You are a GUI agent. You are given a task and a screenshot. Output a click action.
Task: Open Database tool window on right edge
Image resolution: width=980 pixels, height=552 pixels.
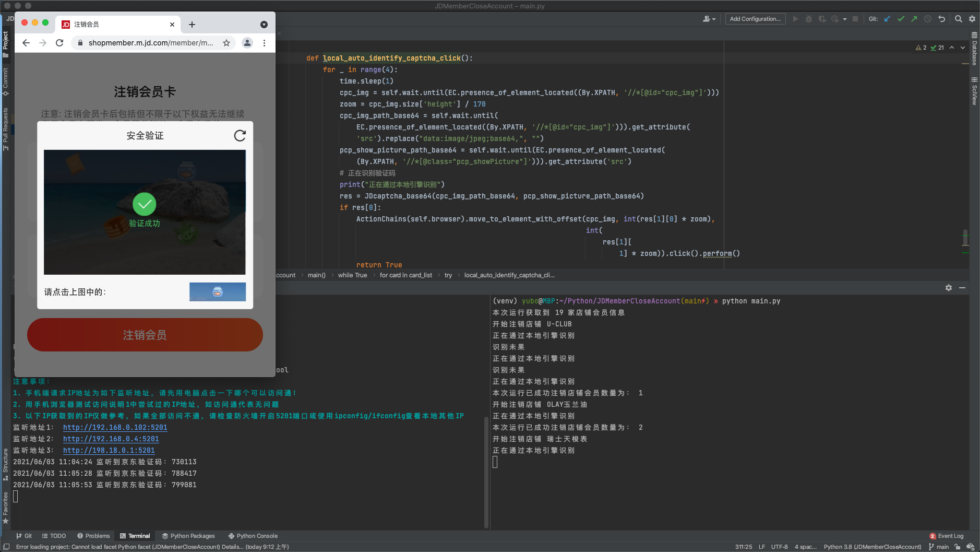click(974, 49)
